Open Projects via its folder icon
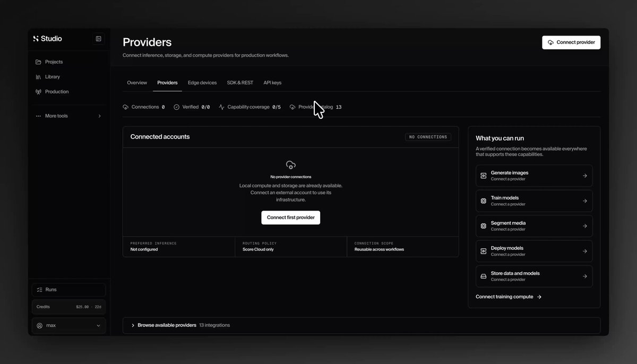This screenshot has height=364, width=637. 38,62
